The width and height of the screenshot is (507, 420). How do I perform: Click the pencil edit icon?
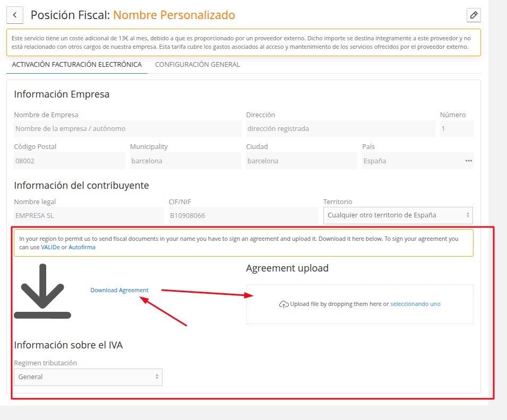(x=474, y=15)
